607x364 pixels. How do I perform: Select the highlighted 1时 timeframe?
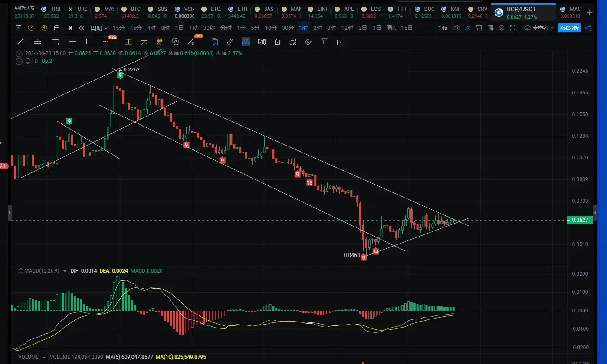click(x=304, y=28)
